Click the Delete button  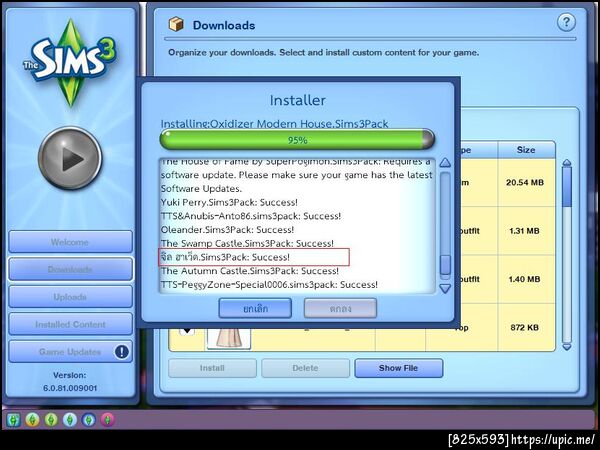click(x=305, y=368)
